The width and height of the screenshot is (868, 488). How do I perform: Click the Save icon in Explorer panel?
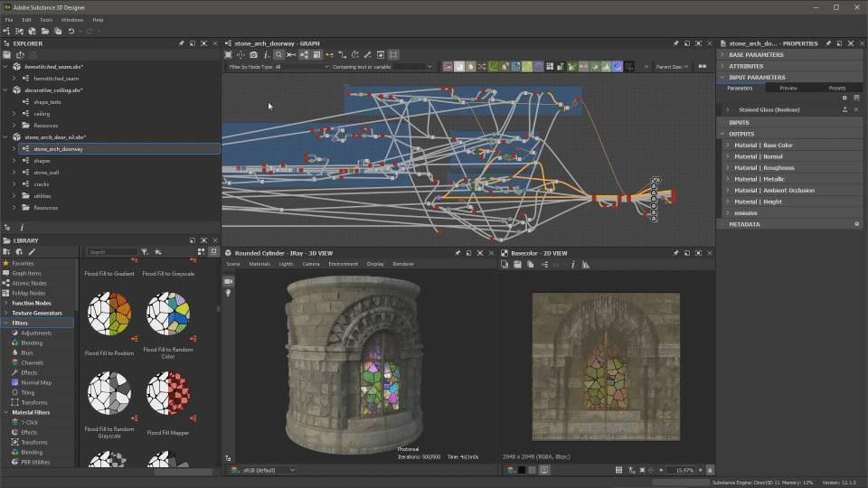[7, 55]
